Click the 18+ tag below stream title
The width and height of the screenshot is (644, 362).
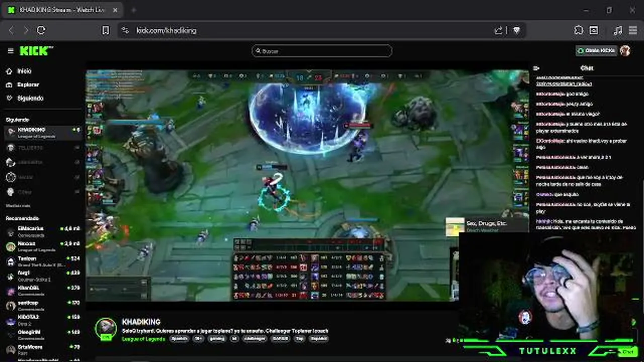coord(199,339)
